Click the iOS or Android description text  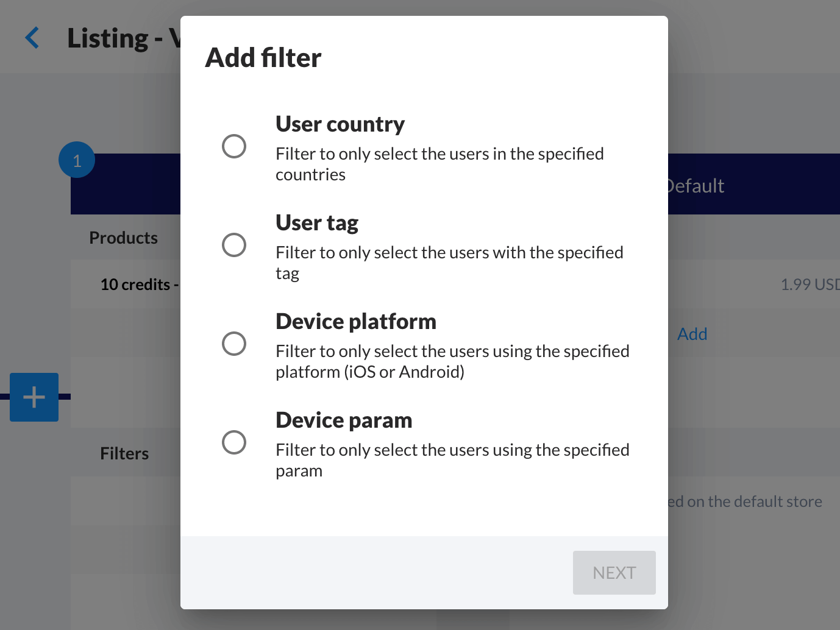(452, 361)
